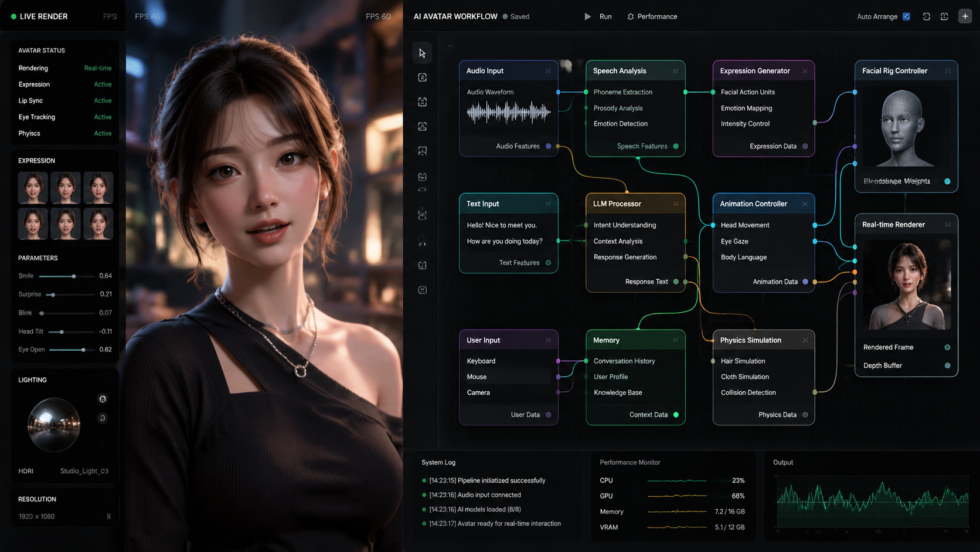Click the Lip Sync "Active" status

pos(103,101)
